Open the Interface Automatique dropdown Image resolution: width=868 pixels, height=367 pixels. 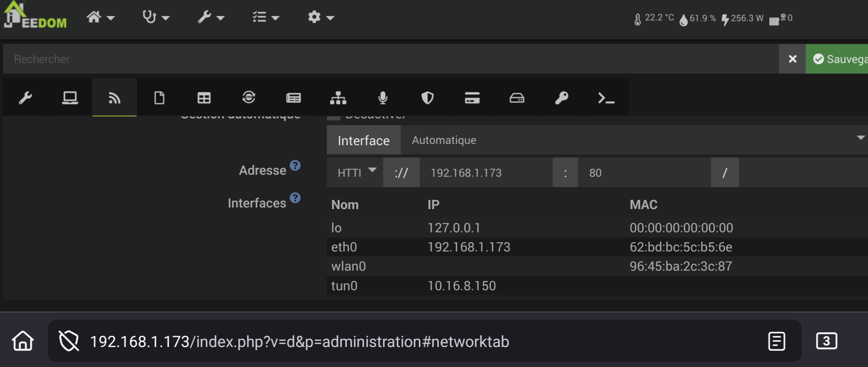[x=634, y=140]
